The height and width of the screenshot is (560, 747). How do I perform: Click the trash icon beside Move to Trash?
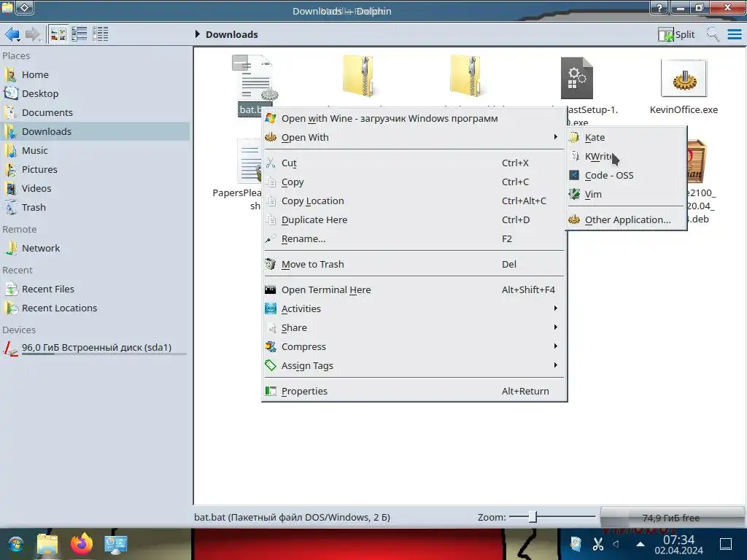click(x=271, y=264)
